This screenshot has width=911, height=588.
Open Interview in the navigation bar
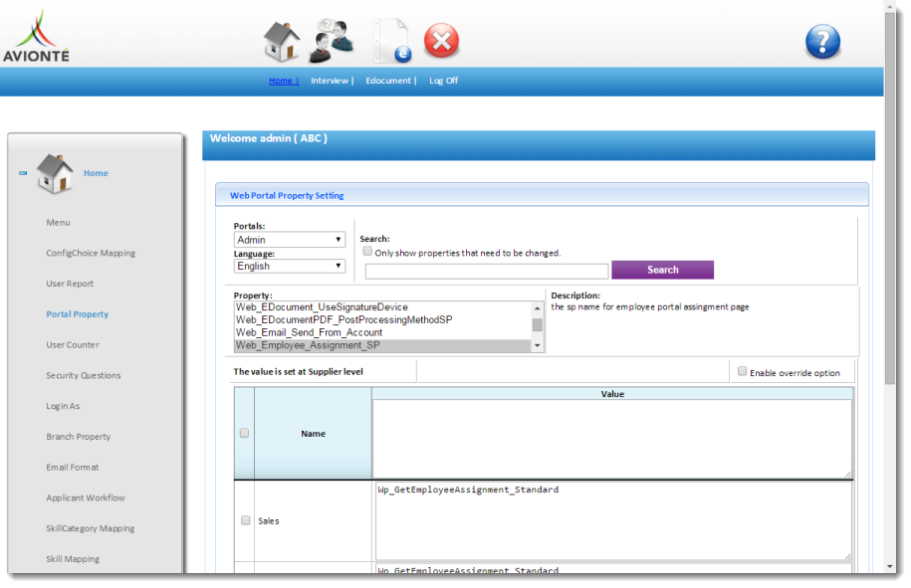click(330, 81)
